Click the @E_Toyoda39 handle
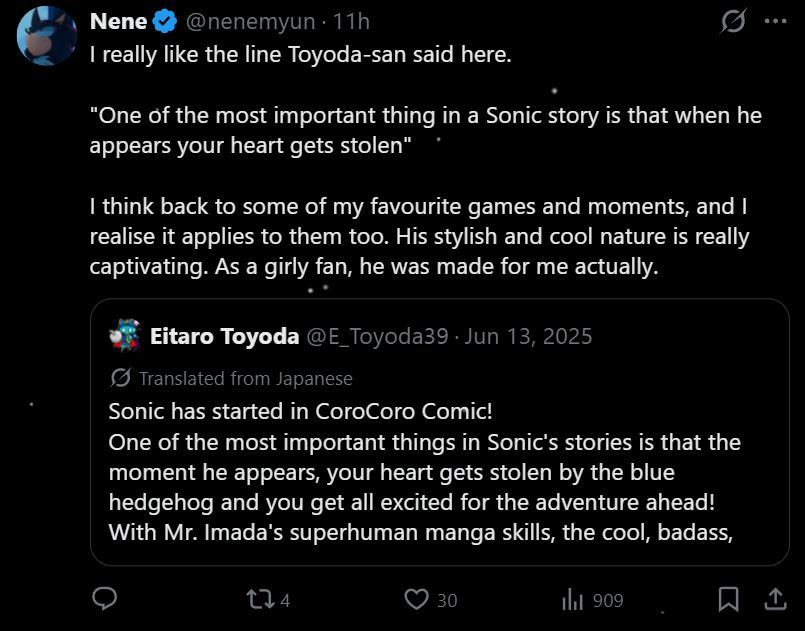The image size is (805, 631). [x=376, y=336]
